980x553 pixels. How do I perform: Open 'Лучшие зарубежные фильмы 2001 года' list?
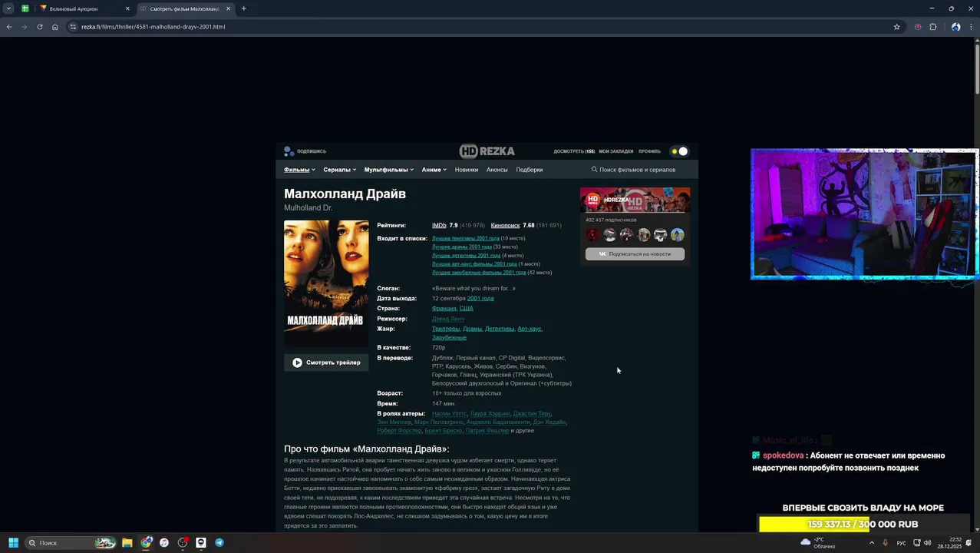[x=479, y=273]
